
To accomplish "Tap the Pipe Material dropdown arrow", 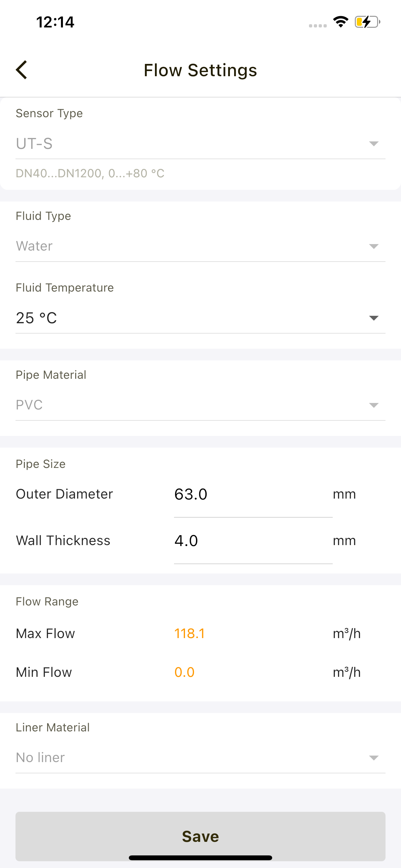I will (373, 405).
